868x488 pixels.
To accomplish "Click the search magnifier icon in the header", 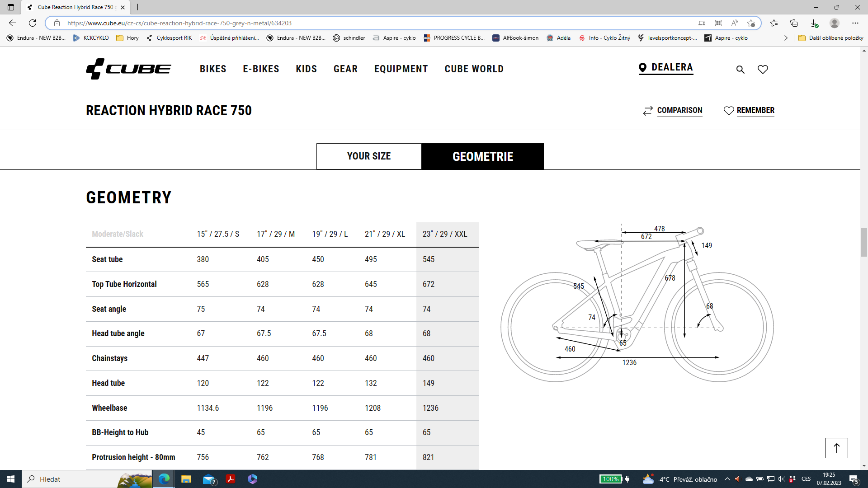I will click(740, 70).
